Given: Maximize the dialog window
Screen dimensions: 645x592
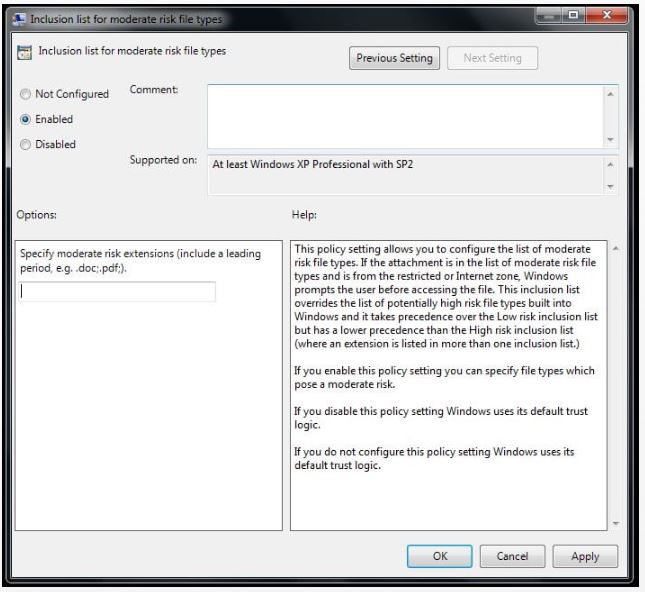Looking at the screenshot, I should (573, 15).
